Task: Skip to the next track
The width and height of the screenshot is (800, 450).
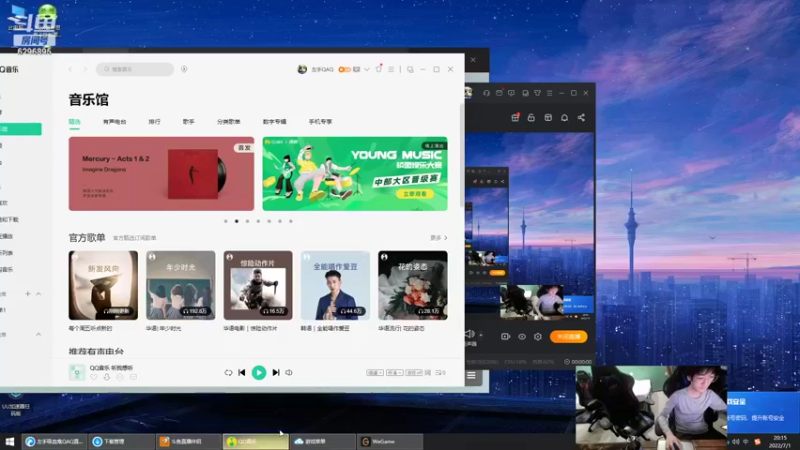Action: coord(276,372)
